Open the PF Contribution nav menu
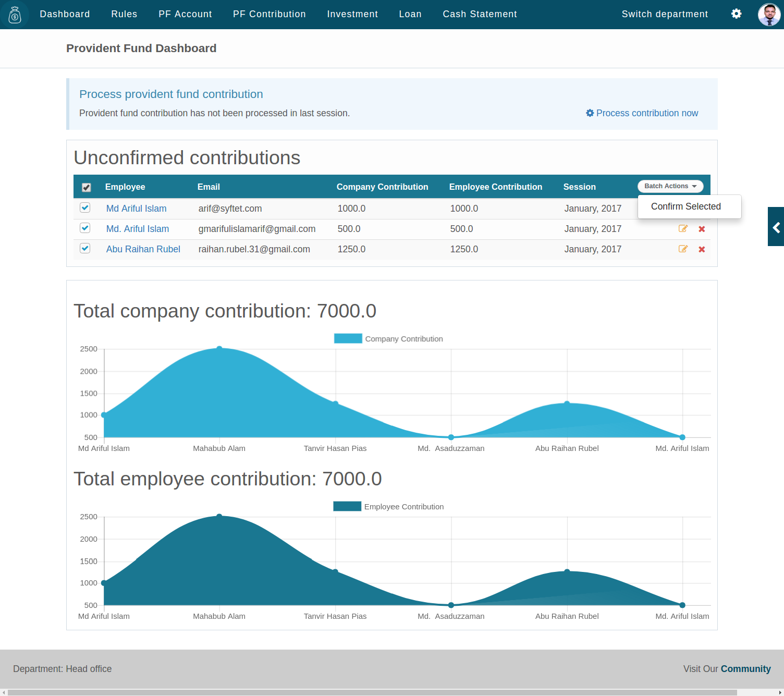Viewport: 784px width, 696px height. point(269,14)
